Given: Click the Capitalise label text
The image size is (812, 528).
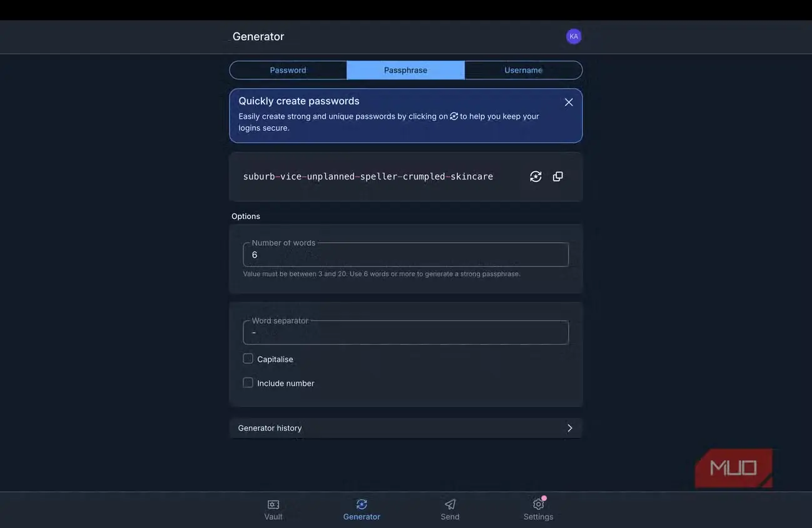Looking at the screenshot, I should pyautogui.click(x=275, y=359).
